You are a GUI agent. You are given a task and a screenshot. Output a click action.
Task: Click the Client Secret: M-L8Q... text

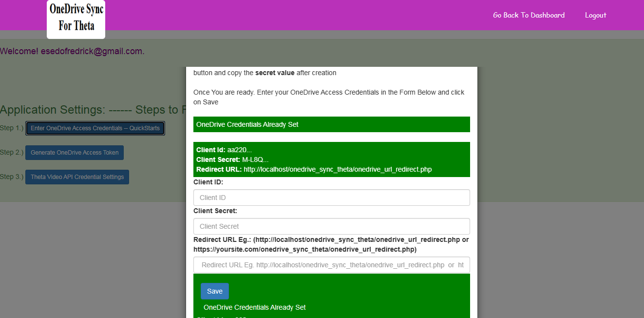pyautogui.click(x=232, y=159)
